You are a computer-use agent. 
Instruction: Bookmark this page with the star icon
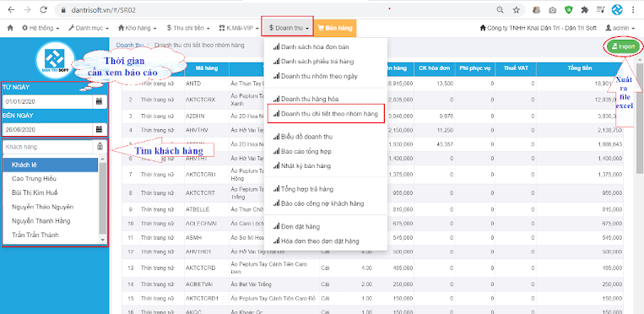pos(516,10)
